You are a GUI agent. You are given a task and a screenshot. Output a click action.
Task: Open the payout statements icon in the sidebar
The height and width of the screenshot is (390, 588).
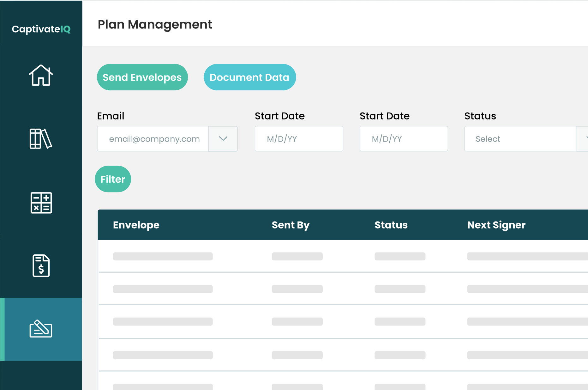click(x=40, y=266)
